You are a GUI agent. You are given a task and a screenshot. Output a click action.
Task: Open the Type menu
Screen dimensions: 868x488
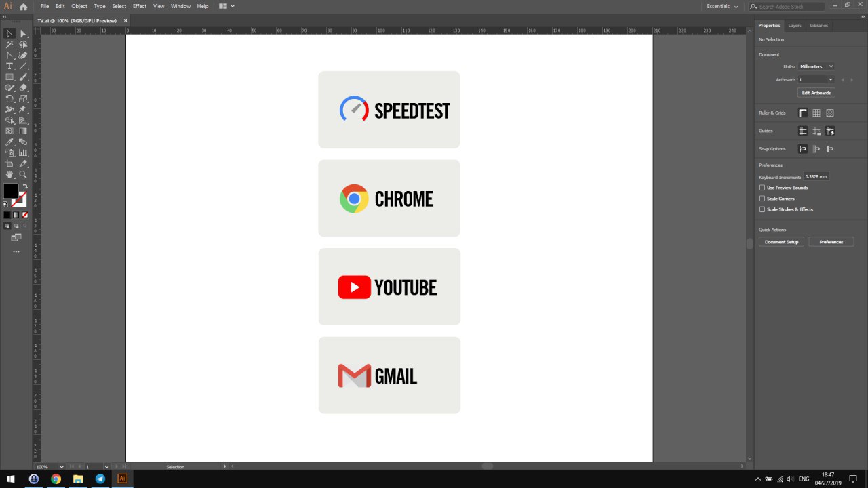pos(100,6)
